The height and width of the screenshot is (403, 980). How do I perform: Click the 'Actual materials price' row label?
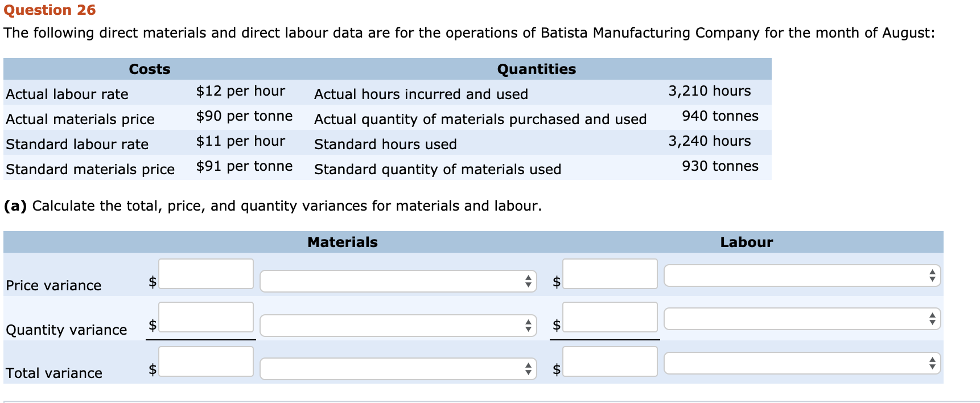(80, 119)
